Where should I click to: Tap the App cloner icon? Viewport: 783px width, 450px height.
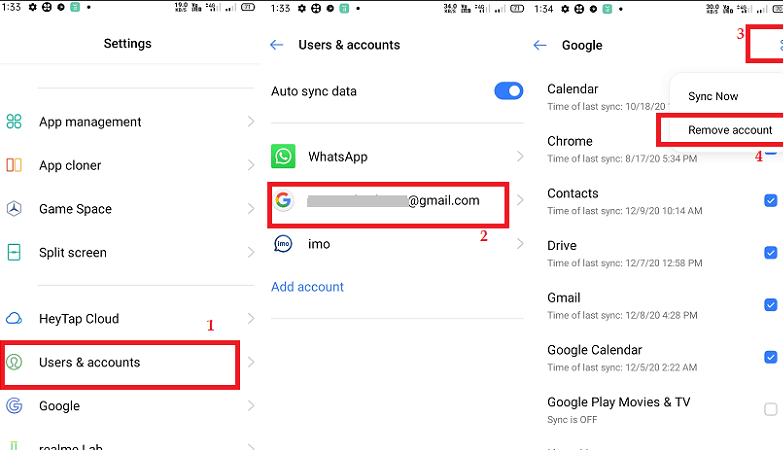pyautogui.click(x=14, y=165)
